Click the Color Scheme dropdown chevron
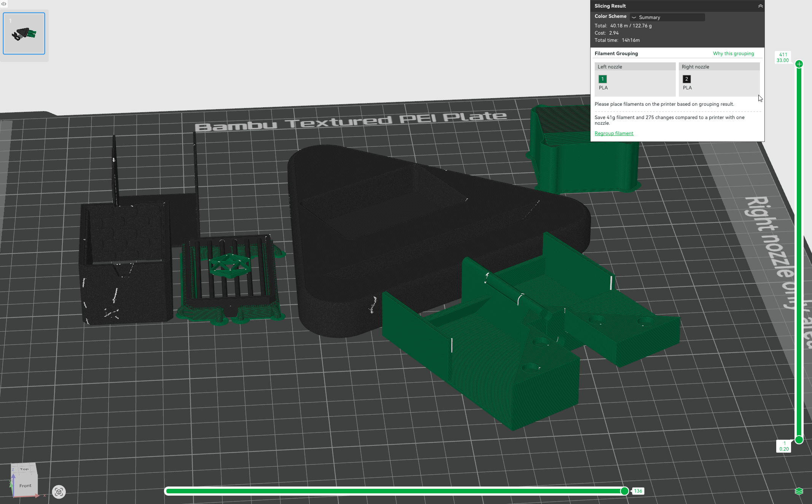 click(x=634, y=17)
